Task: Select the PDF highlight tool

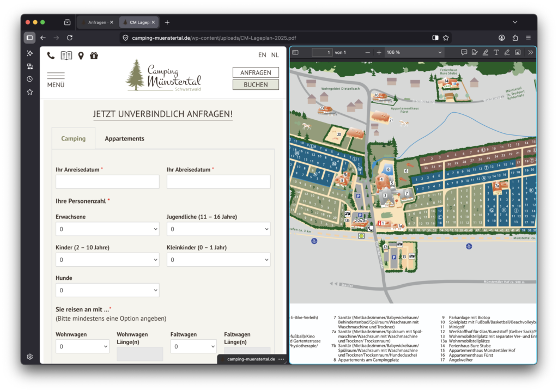Action: (x=485, y=52)
